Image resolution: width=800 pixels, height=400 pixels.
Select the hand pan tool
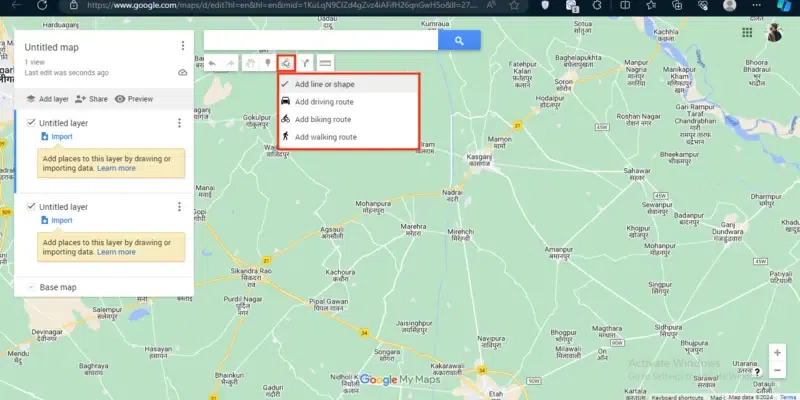[x=251, y=63]
